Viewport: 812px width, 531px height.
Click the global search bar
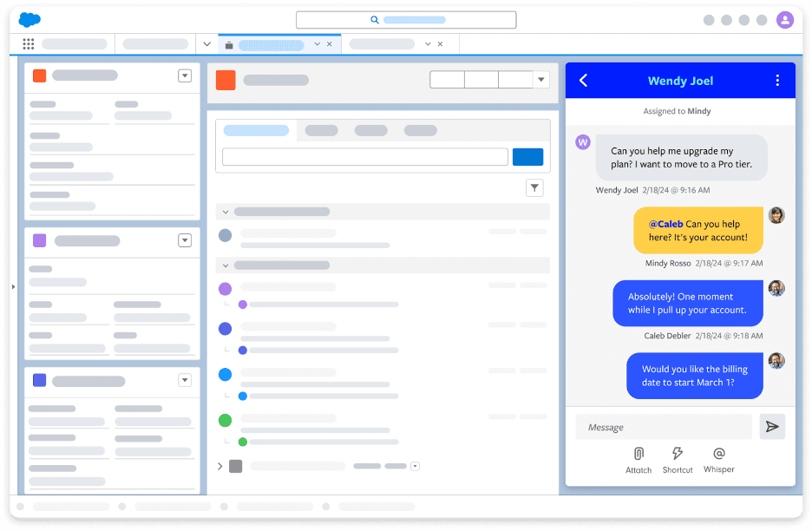406,20
